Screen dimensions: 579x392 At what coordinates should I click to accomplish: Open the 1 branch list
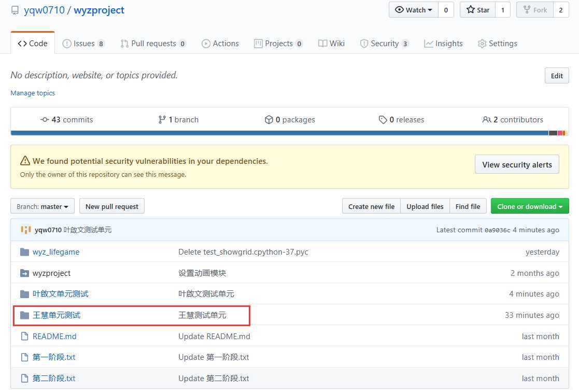coord(178,120)
